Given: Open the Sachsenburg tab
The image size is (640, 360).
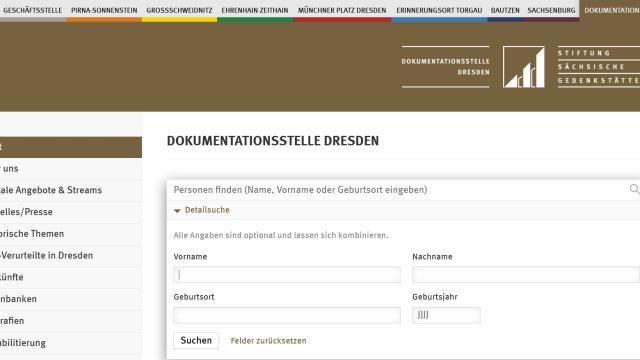Looking at the screenshot, I should point(551,10).
